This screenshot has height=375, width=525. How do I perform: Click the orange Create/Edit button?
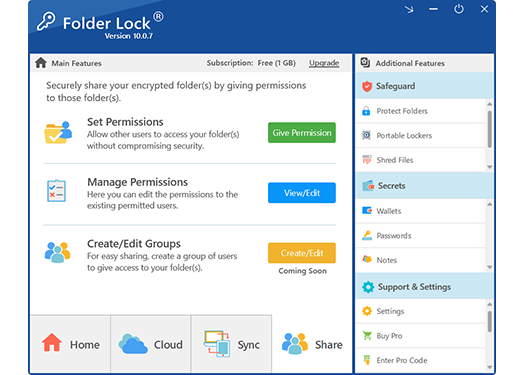(x=302, y=253)
